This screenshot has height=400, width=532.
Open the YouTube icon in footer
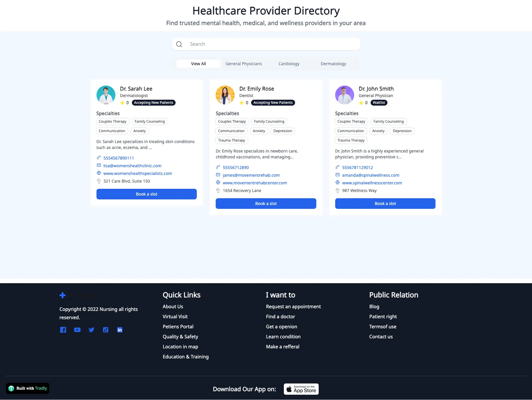[77, 330]
